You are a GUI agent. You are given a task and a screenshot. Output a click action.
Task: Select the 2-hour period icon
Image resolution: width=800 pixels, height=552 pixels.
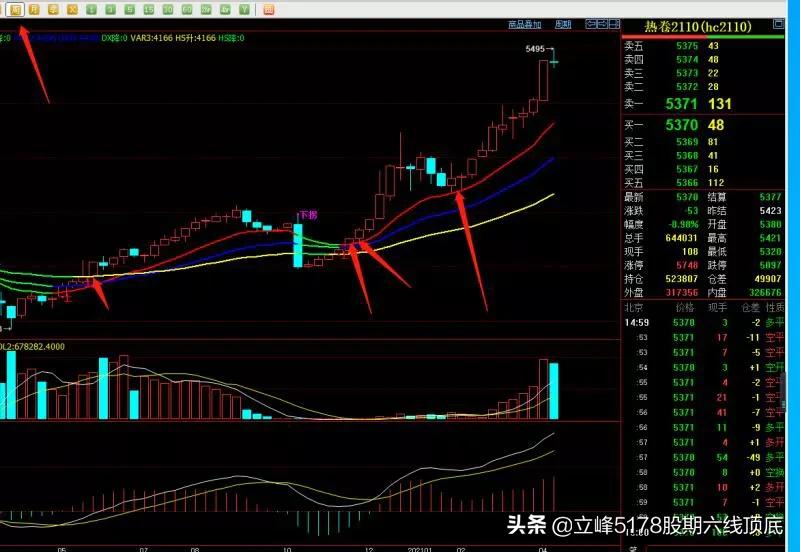[x=206, y=9]
